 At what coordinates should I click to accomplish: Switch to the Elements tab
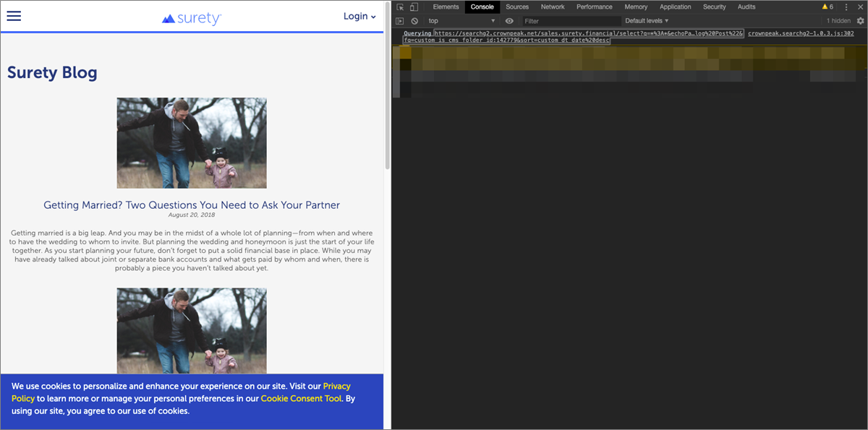tap(446, 7)
